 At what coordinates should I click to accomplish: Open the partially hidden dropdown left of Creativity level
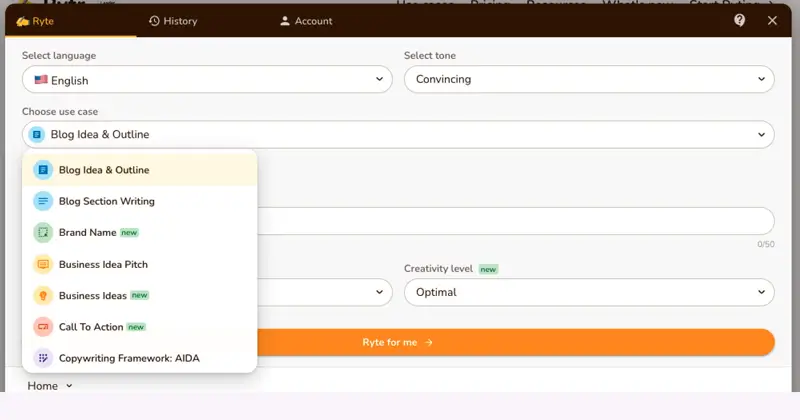tap(324, 292)
